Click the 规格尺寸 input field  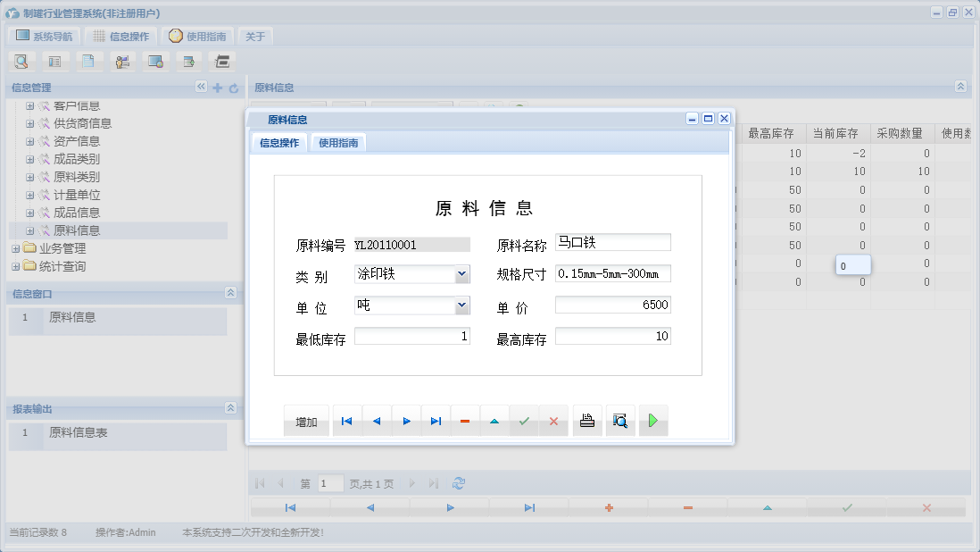tap(613, 274)
